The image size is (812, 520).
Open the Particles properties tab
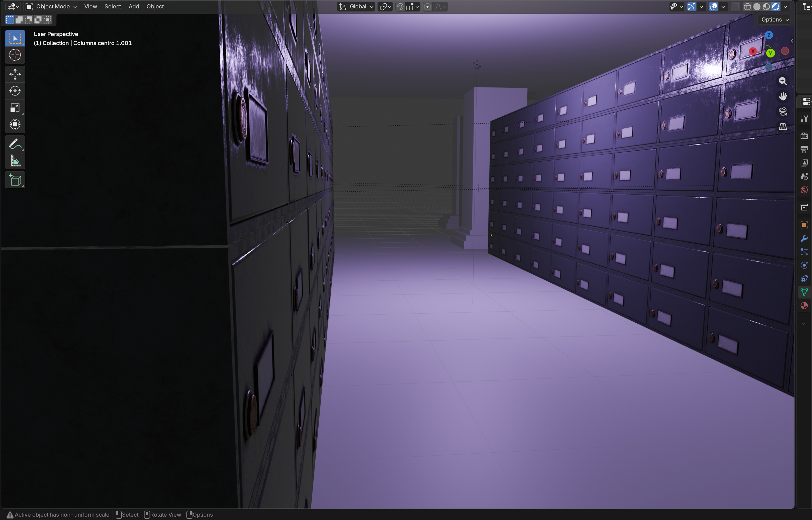(x=804, y=252)
